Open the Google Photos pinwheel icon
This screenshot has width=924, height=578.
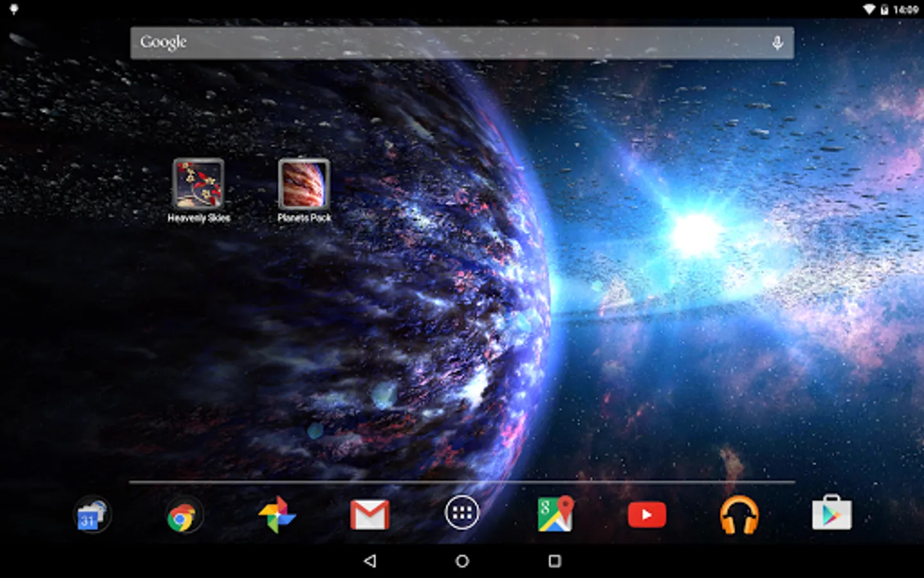coord(277,514)
